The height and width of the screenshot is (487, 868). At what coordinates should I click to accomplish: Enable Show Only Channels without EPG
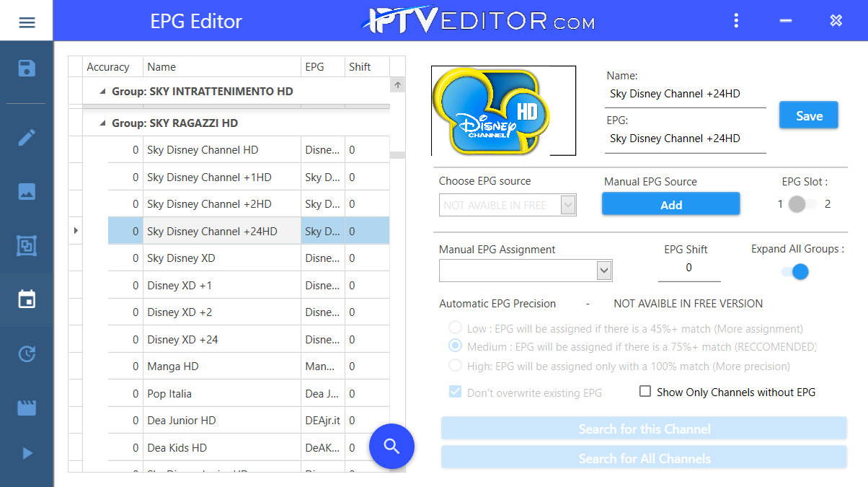point(645,392)
